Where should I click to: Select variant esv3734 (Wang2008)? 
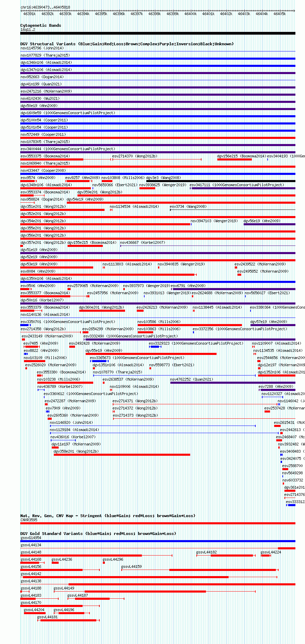[188, 206]
